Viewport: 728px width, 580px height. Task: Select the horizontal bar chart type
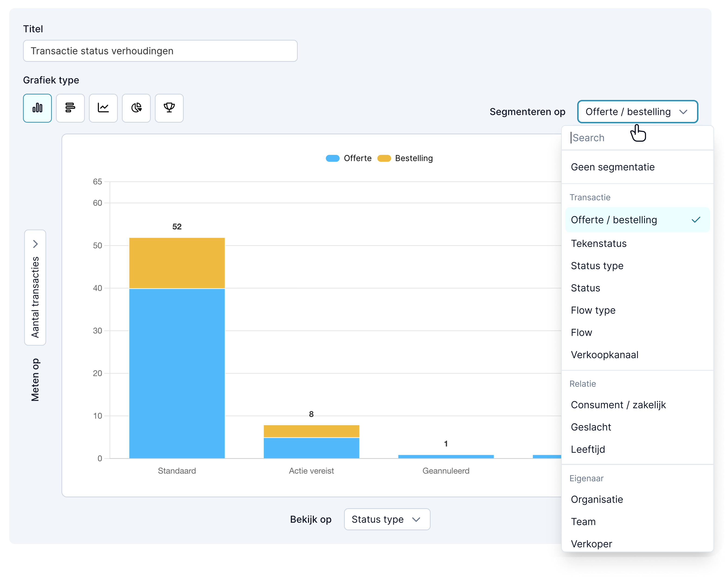click(70, 108)
